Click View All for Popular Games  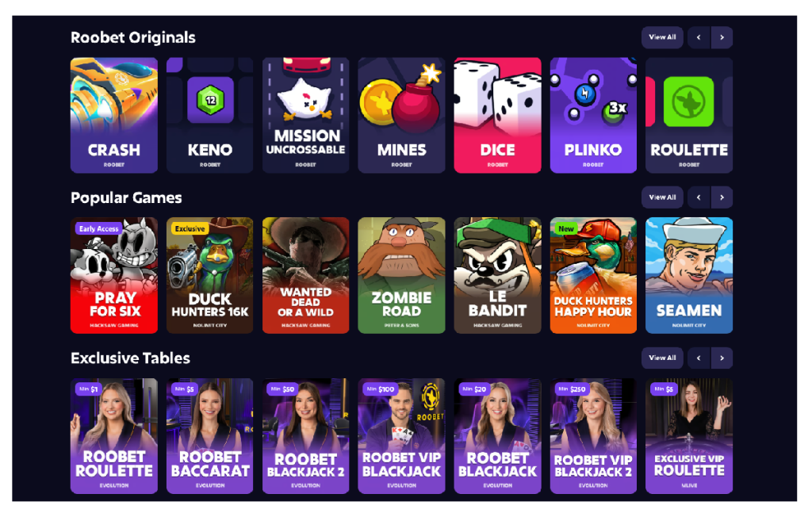click(x=662, y=197)
